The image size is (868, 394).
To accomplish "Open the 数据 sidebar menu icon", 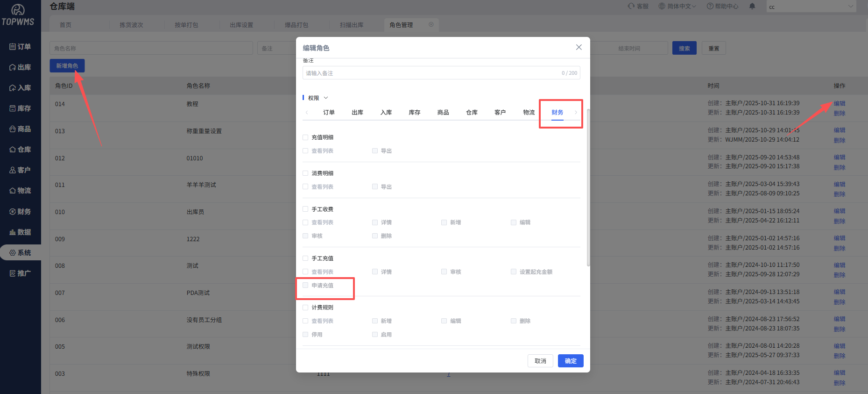I will point(13,232).
